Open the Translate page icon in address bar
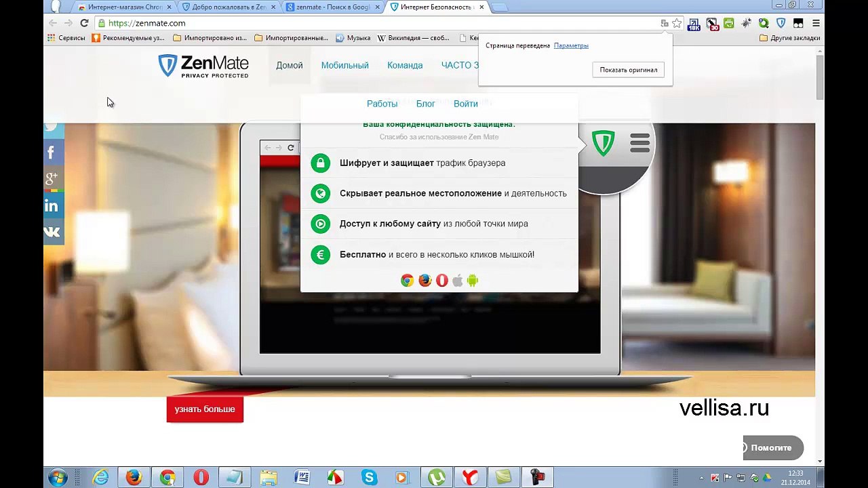 tap(665, 23)
